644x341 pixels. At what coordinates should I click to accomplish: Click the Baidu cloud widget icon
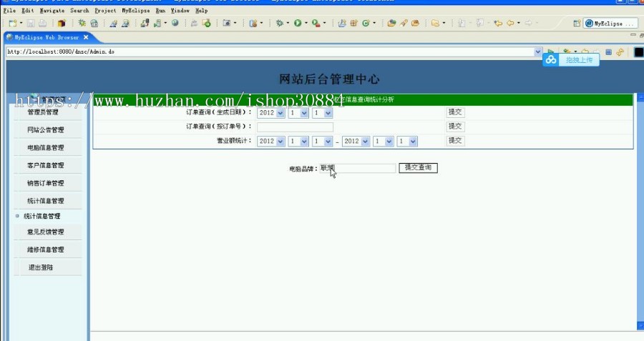(x=551, y=60)
